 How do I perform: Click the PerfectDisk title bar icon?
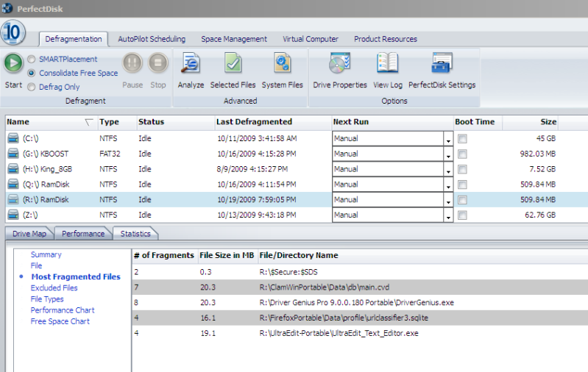[7, 8]
